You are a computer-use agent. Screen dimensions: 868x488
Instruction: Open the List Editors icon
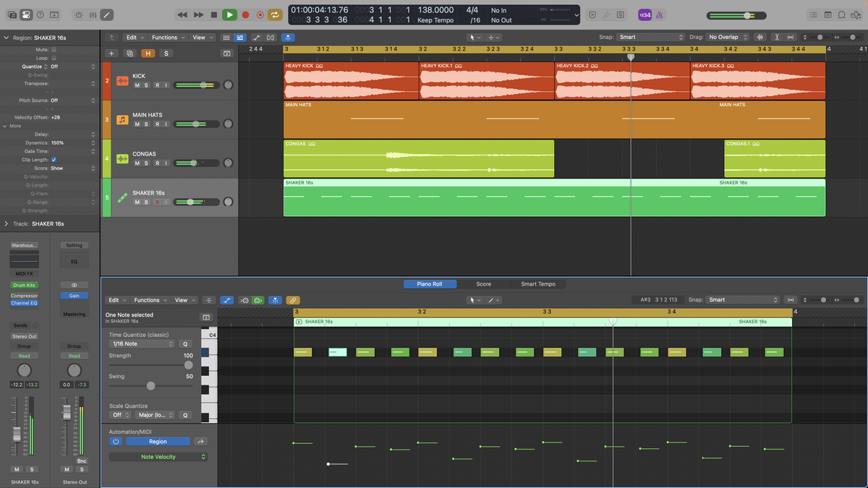coord(814,14)
